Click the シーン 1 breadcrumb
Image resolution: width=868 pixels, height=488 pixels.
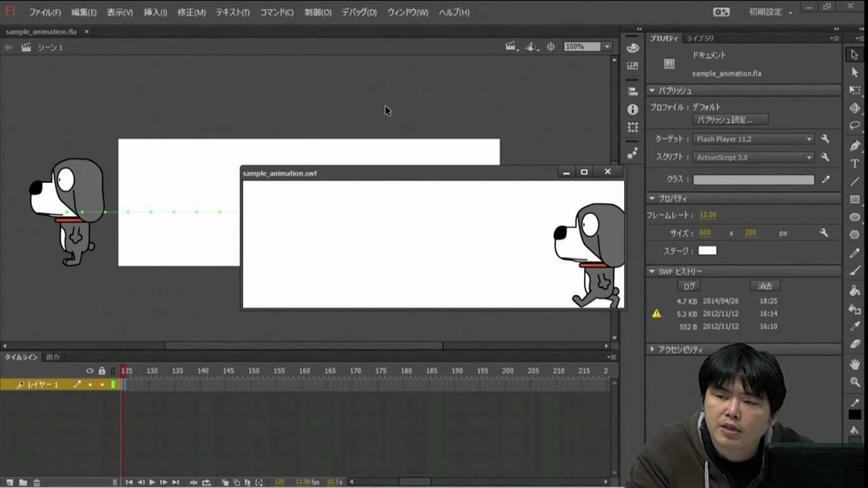pos(50,47)
